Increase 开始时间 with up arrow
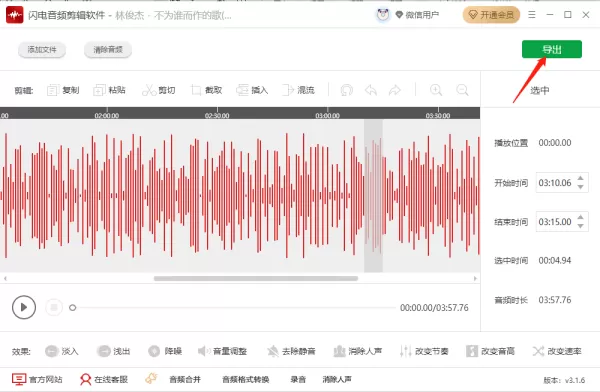The height and width of the screenshot is (392, 600). click(581, 178)
